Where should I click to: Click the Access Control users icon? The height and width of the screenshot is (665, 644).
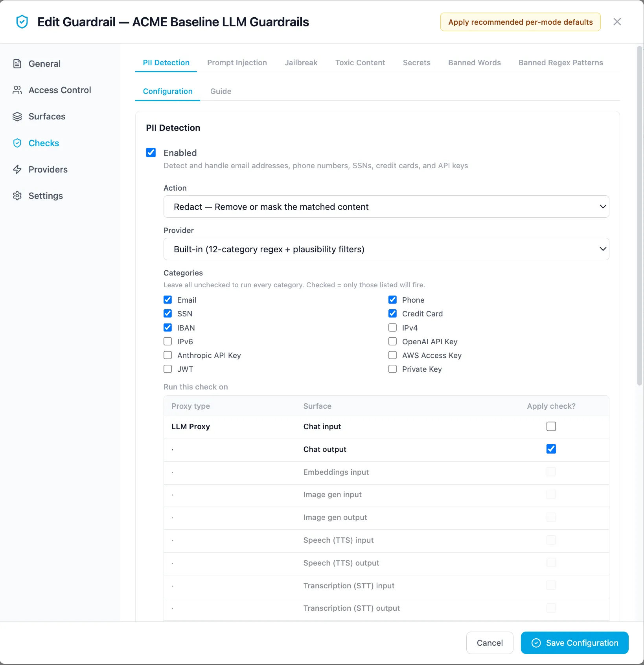(x=17, y=90)
